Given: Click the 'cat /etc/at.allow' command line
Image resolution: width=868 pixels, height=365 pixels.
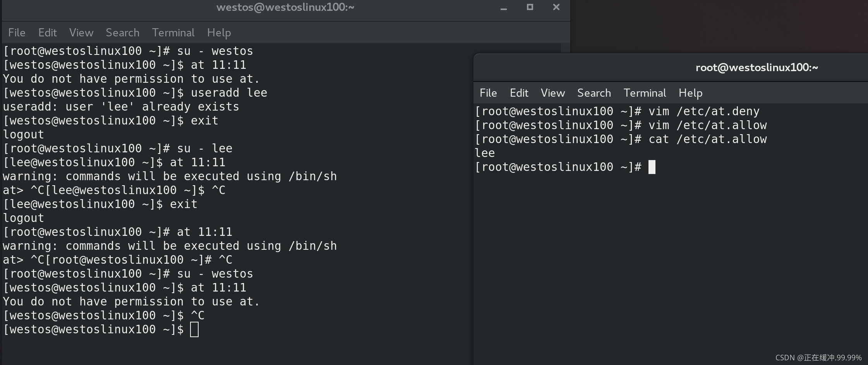Looking at the screenshot, I should (x=621, y=139).
